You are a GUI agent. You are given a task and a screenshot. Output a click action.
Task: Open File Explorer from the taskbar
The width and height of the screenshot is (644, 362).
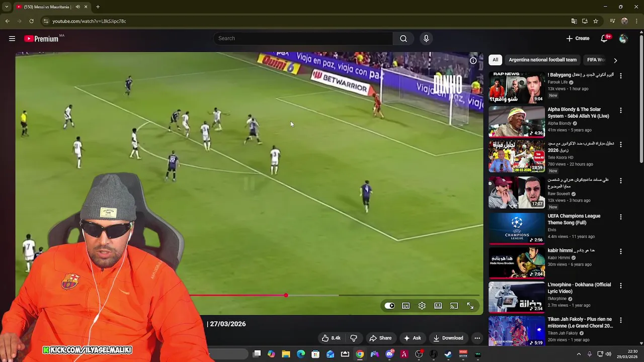click(x=286, y=354)
